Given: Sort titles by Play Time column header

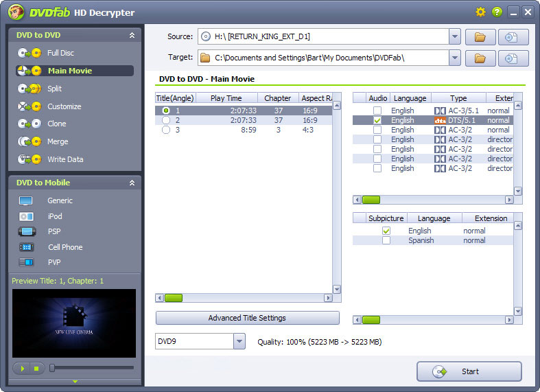Looking at the screenshot, I should [x=226, y=98].
